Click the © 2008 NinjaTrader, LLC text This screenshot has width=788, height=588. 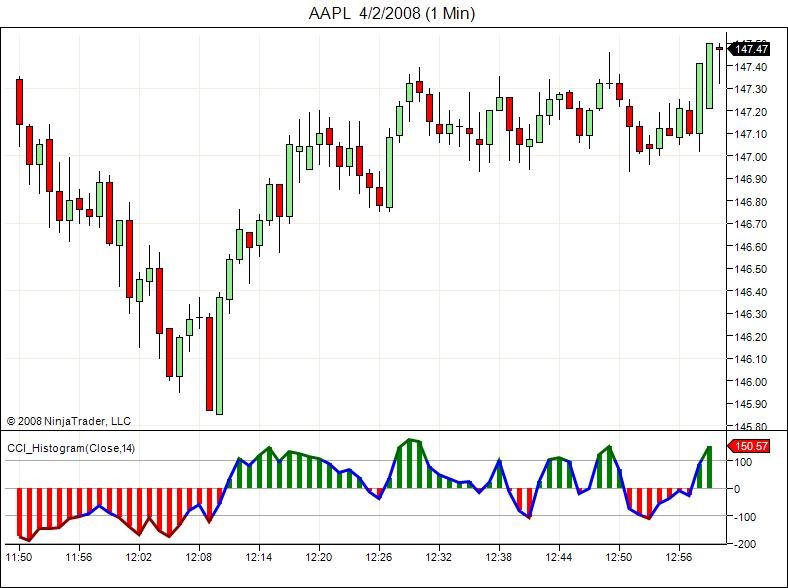click(x=68, y=421)
